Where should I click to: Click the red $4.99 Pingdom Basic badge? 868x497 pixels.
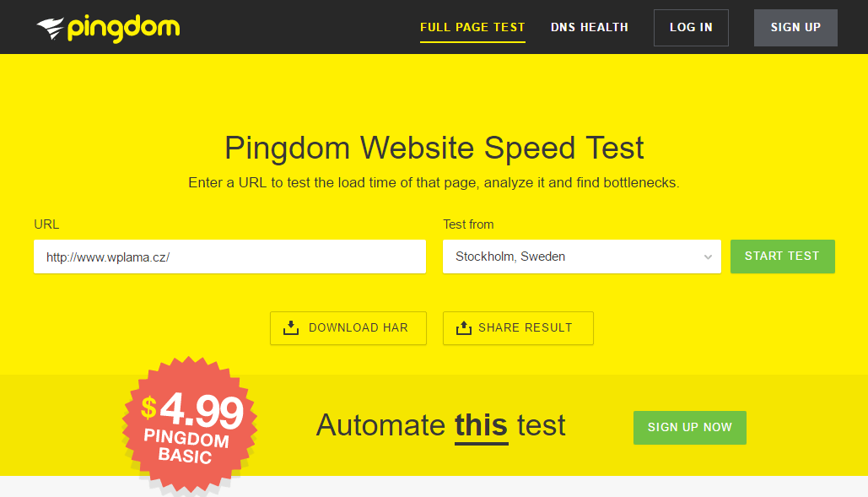point(189,424)
